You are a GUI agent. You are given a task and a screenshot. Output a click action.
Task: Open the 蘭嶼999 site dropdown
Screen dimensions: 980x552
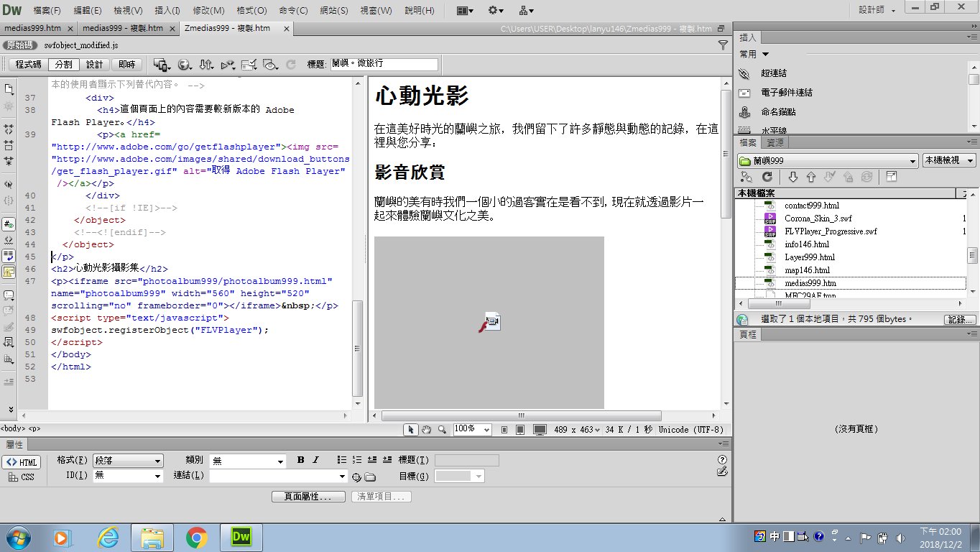click(x=828, y=160)
